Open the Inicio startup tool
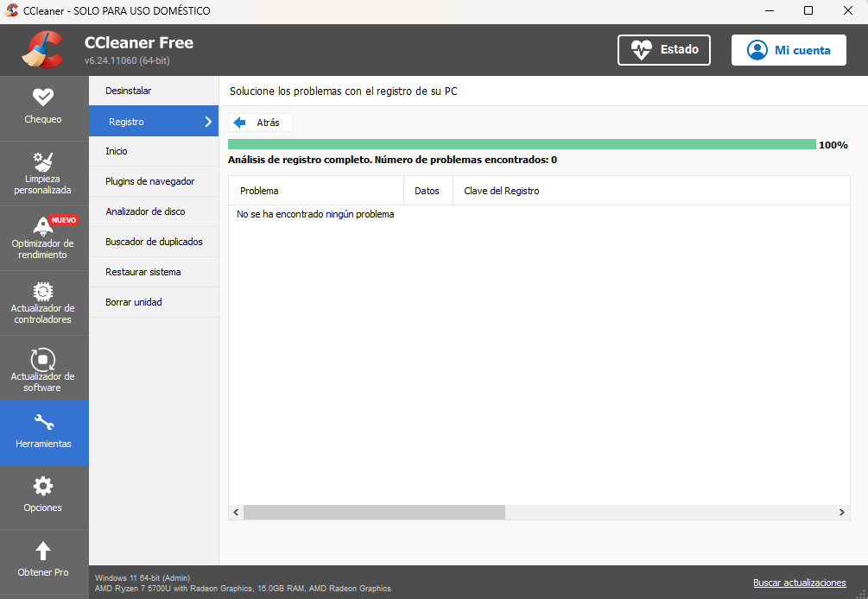Screen dimensions: 868x599 pos(154,151)
